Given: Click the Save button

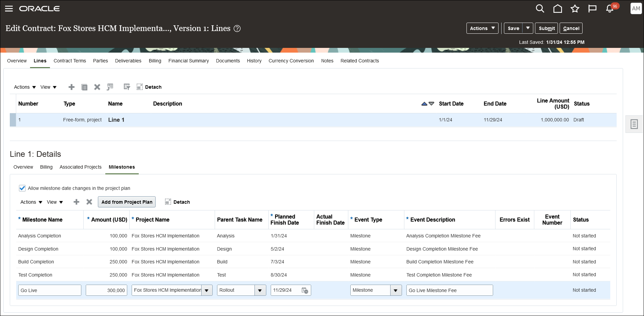Looking at the screenshot, I should point(513,28).
